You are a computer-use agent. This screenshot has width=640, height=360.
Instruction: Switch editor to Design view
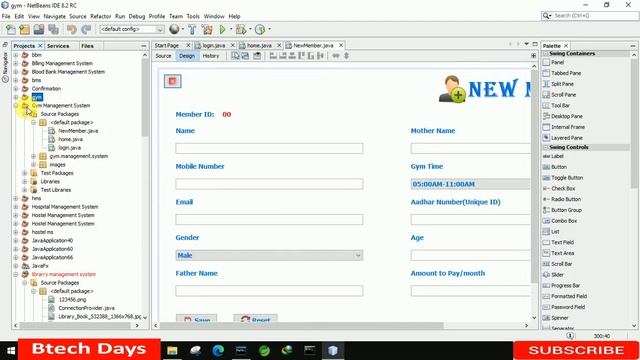pyautogui.click(x=187, y=56)
